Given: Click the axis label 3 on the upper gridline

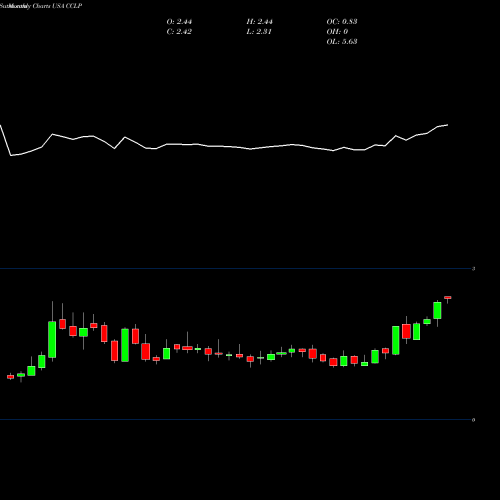Looking at the screenshot, I should click(x=473, y=269).
